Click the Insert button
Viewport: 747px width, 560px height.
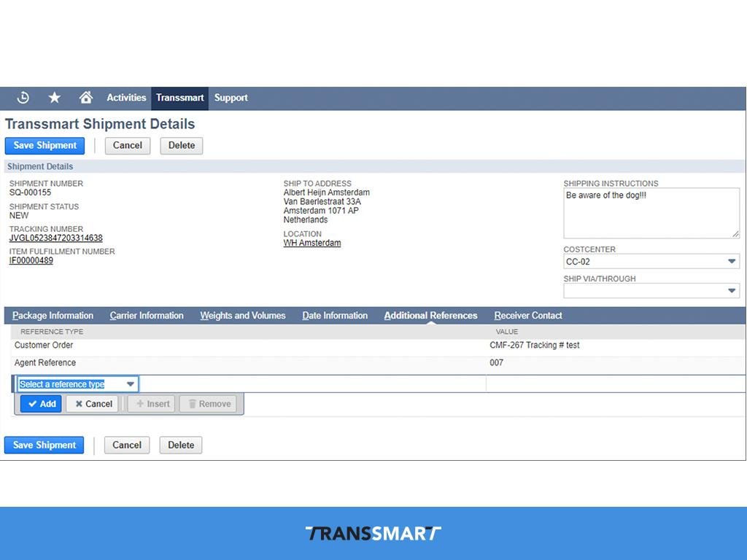[152, 404]
